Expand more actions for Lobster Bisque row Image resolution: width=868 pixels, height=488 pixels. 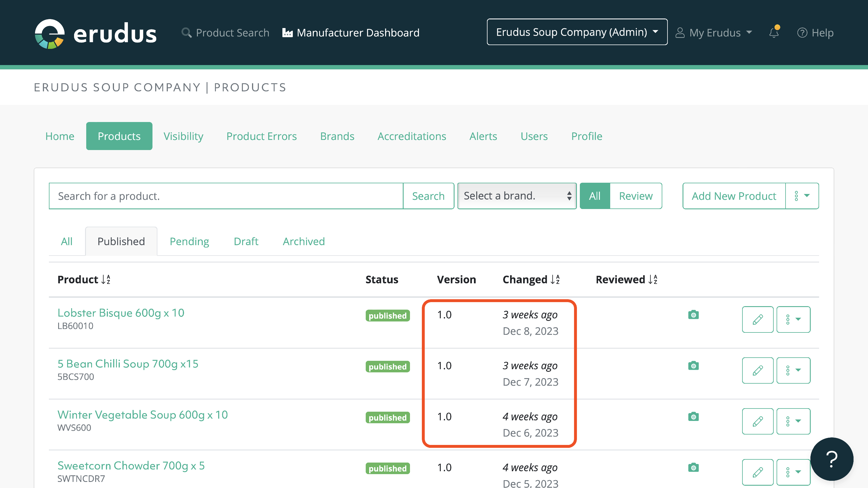794,320
